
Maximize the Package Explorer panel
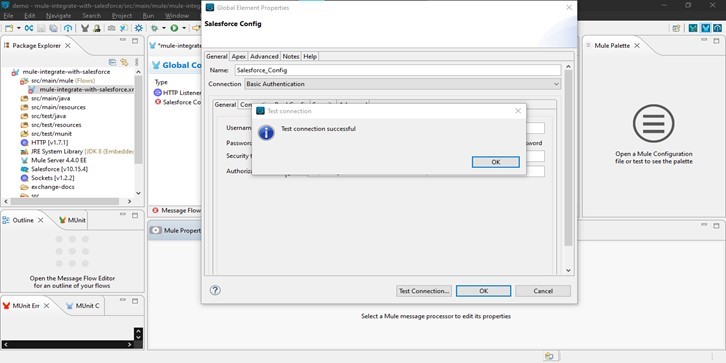point(135,41)
